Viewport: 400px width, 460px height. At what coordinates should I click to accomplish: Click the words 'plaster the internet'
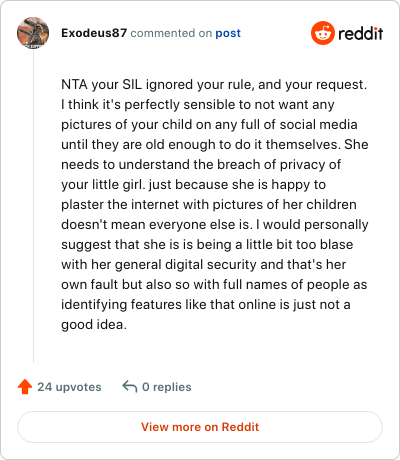[x=120, y=205]
